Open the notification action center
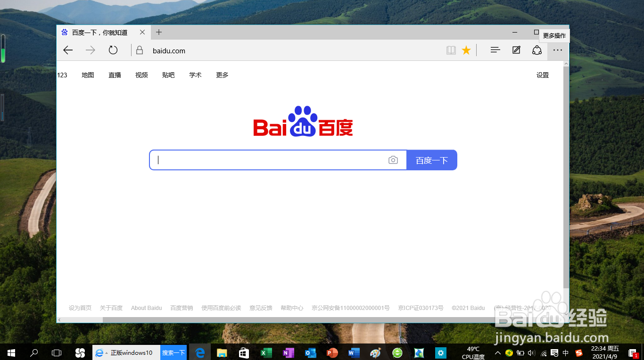 coord(634,352)
